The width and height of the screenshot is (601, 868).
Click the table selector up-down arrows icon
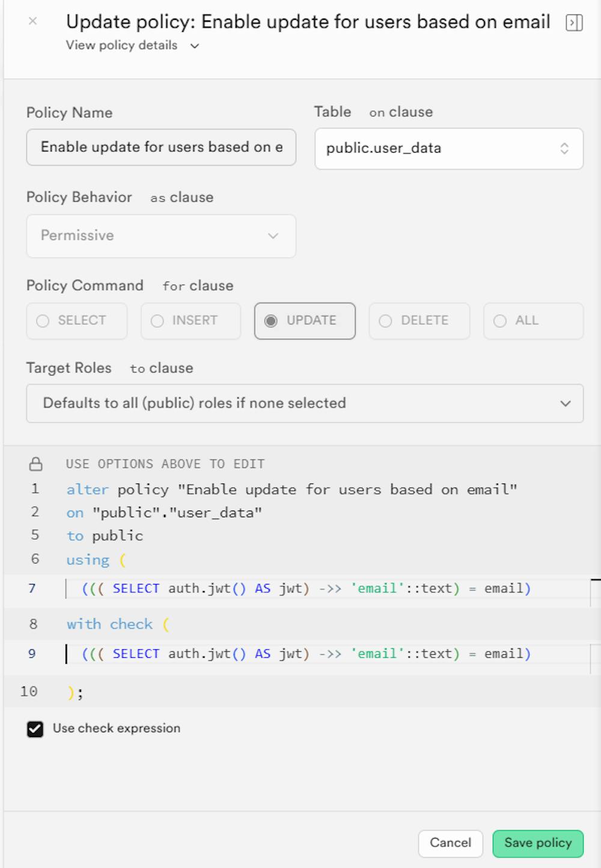click(x=564, y=148)
